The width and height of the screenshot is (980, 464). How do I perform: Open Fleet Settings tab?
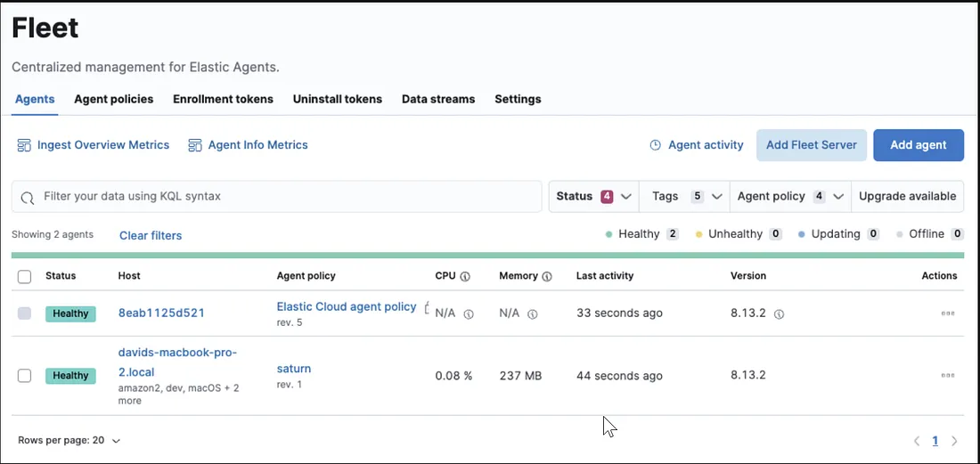click(518, 99)
